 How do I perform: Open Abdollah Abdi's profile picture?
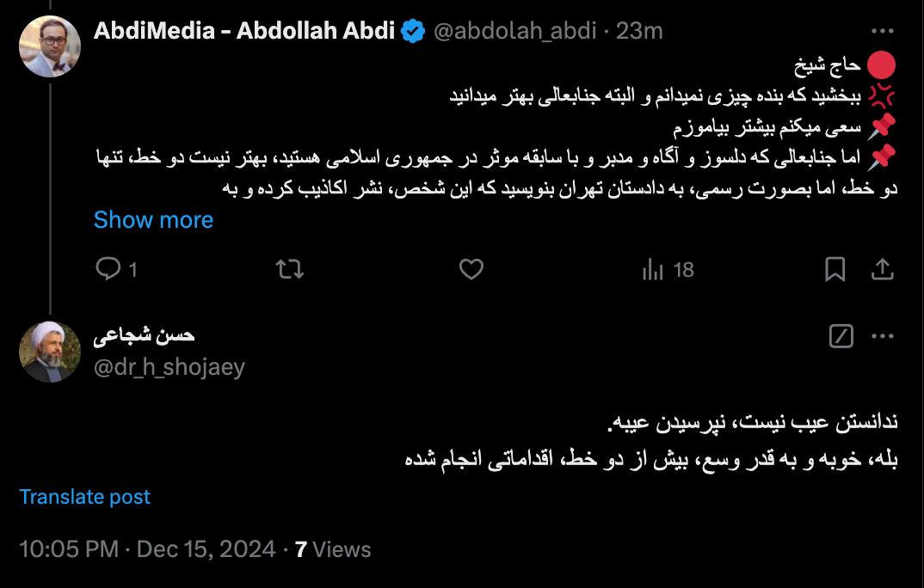click(50, 46)
